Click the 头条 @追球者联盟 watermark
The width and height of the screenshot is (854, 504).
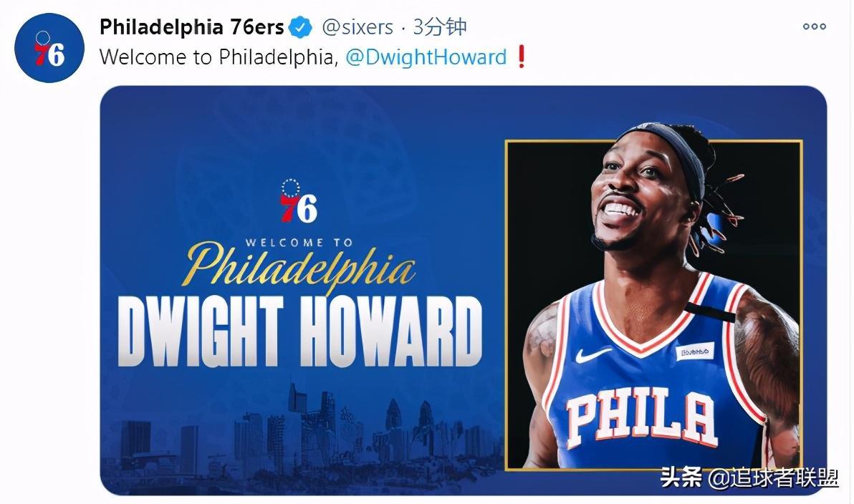[x=749, y=478]
